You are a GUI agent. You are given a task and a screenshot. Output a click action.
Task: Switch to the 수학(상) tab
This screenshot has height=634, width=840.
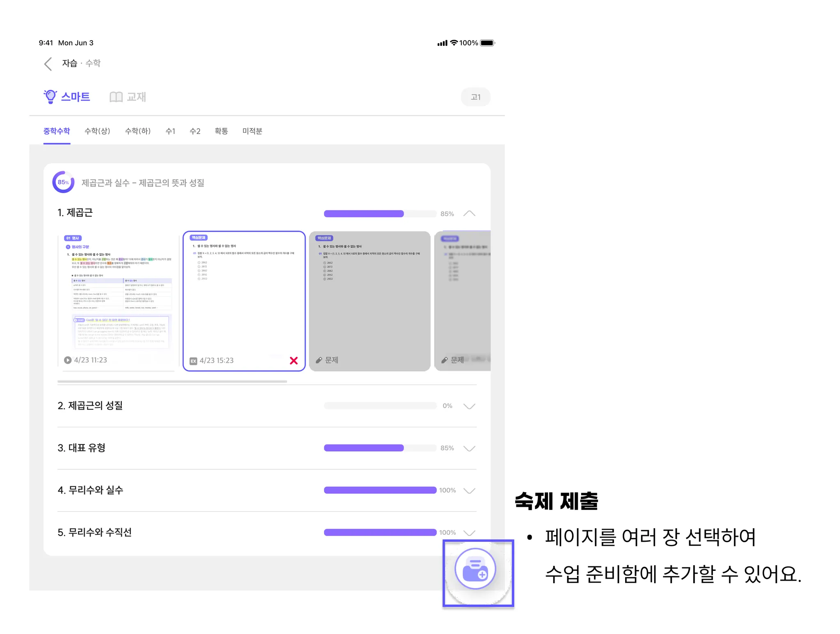click(97, 131)
